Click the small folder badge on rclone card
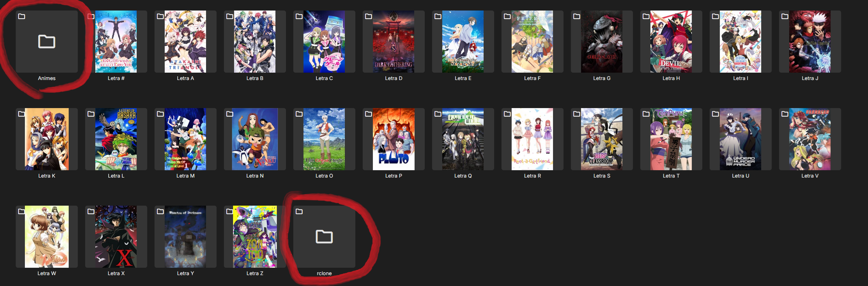Viewport: 868px width, 286px height. click(x=299, y=211)
